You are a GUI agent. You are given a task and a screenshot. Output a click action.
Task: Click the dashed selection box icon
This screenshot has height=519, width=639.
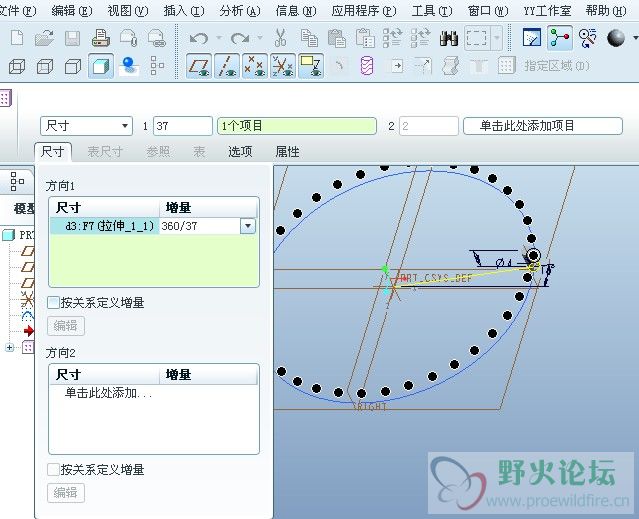point(477,38)
